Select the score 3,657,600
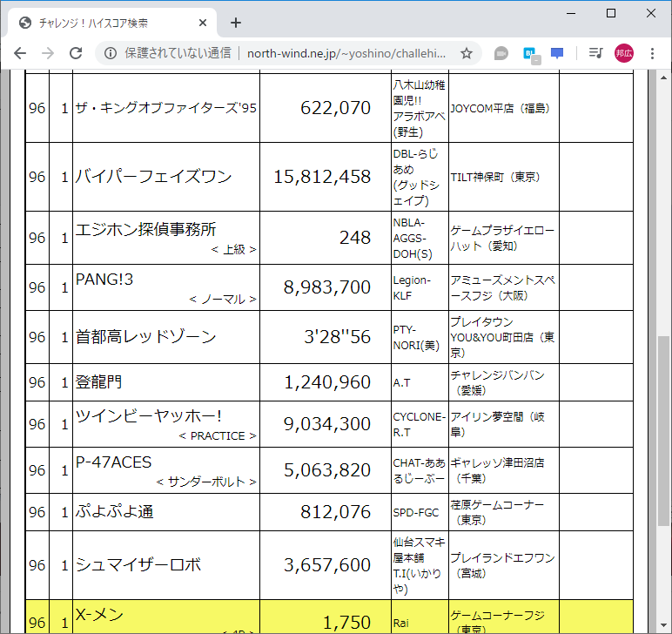Image resolution: width=672 pixels, height=634 pixels. point(327,565)
